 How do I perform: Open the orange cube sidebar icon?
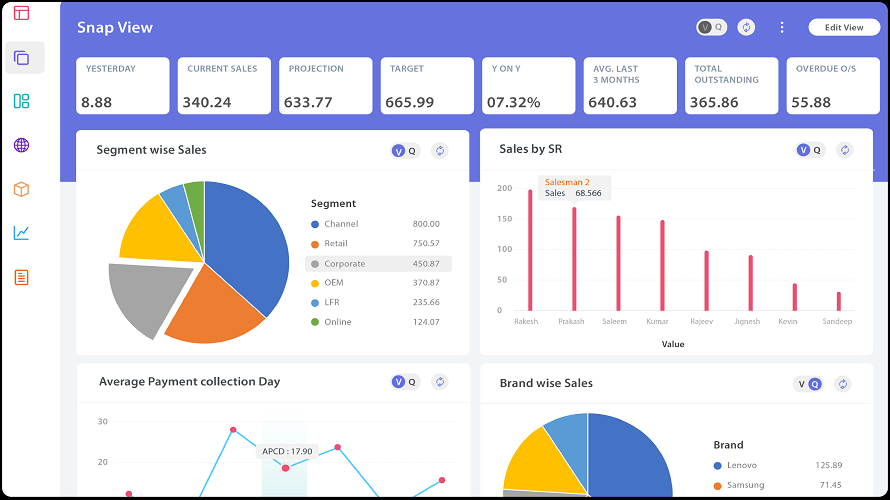click(x=22, y=189)
